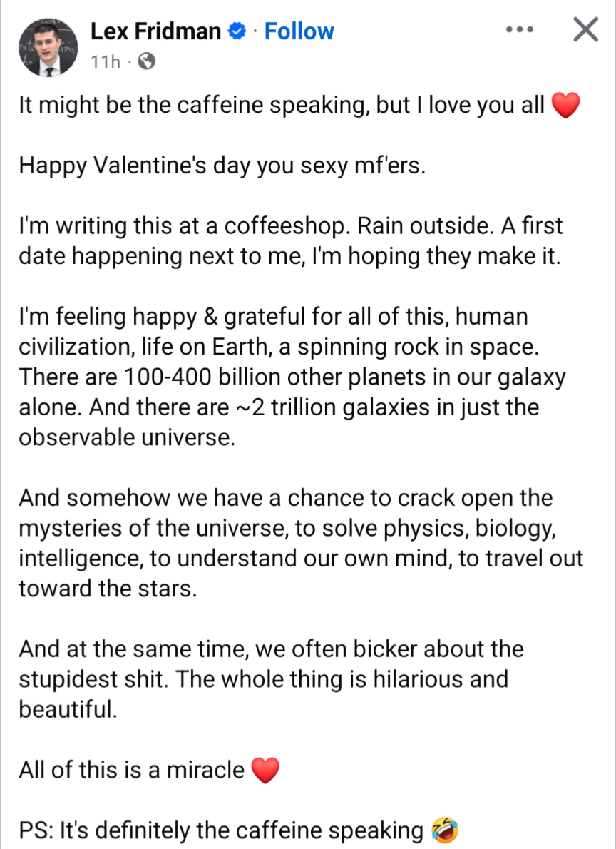
Task: Click the laughing emoji at the post end
Action: point(444,830)
